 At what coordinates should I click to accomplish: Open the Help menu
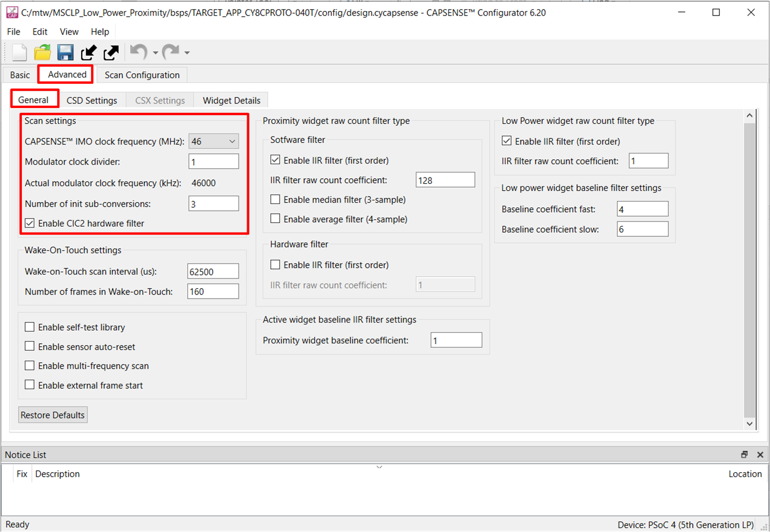[100, 31]
